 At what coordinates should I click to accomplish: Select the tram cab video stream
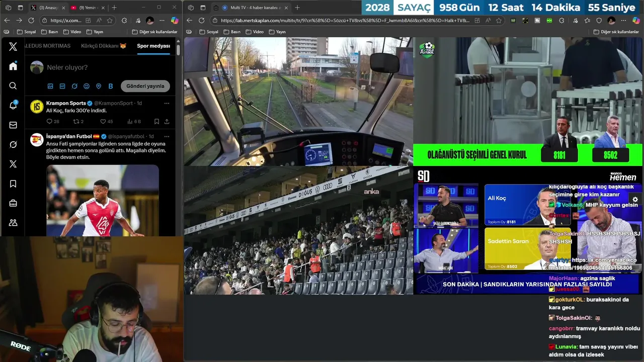point(298,101)
